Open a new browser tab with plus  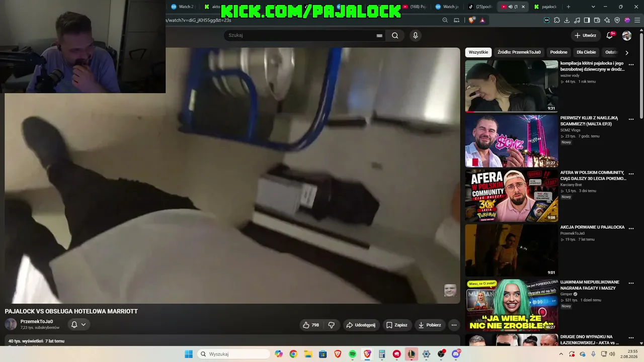point(569,7)
